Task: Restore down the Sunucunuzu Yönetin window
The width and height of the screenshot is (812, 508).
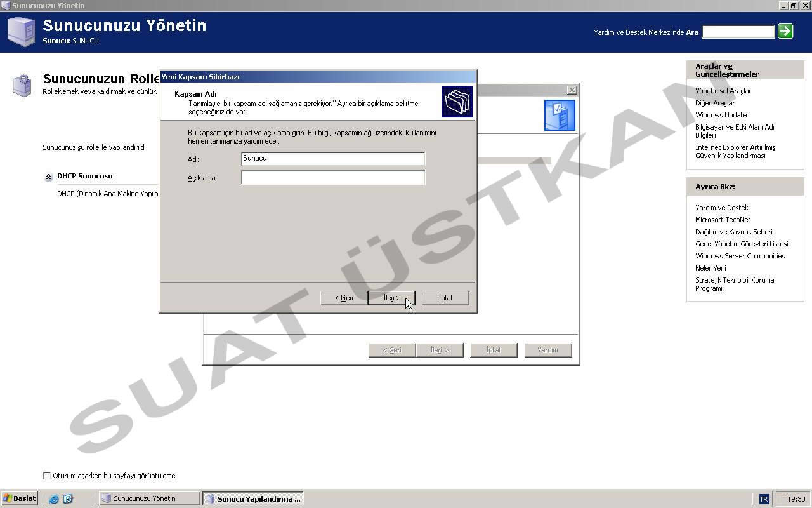Action: click(793, 5)
